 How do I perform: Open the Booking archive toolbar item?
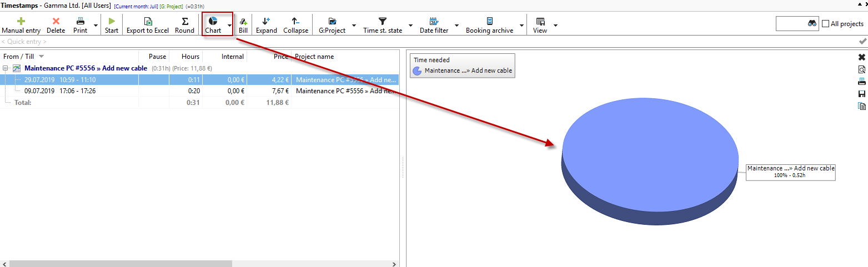(x=489, y=24)
